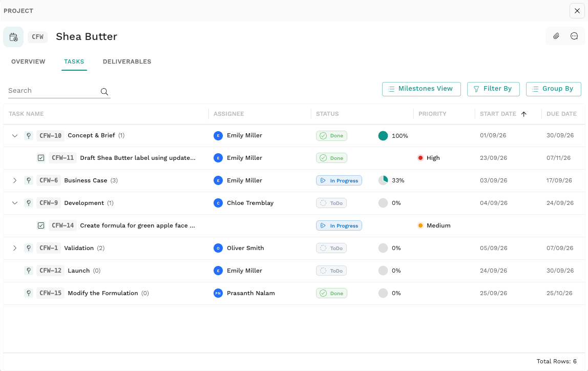Click the ToDo status badge for Launch
The height and width of the screenshot is (371, 588).
(331, 271)
